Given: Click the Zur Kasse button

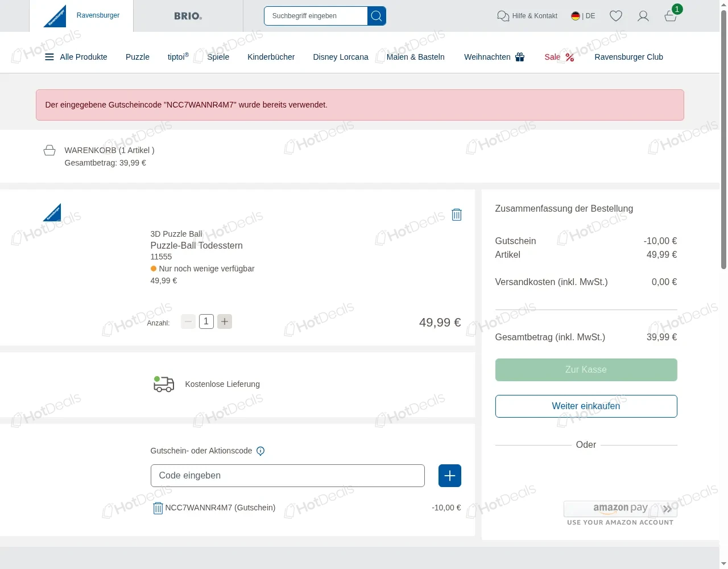Looking at the screenshot, I should pos(586,370).
